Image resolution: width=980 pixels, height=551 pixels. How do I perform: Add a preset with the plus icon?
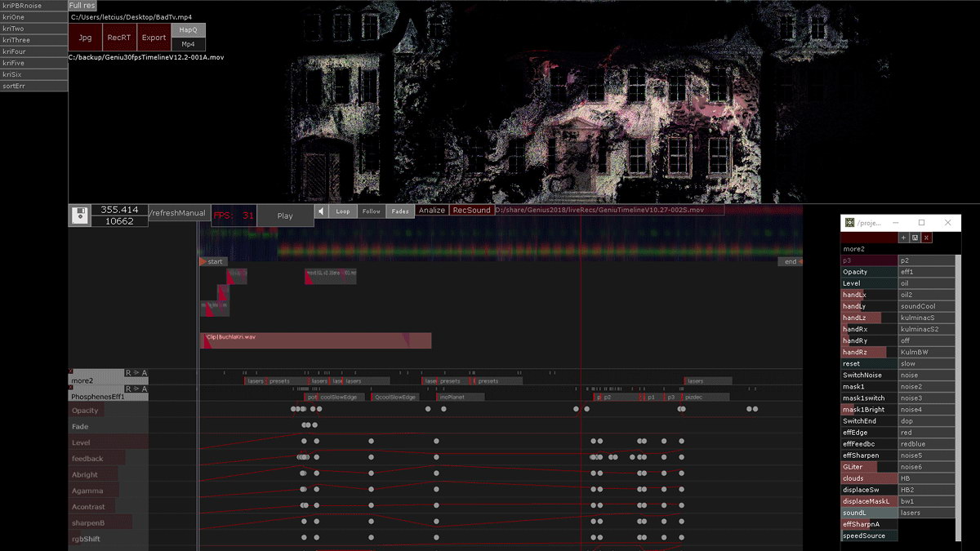(x=903, y=238)
